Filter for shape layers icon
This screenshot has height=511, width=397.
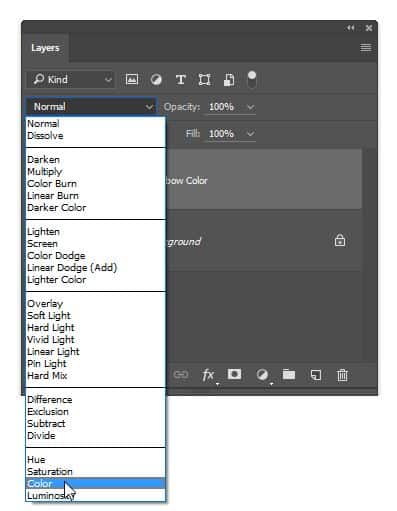[204, 80]
